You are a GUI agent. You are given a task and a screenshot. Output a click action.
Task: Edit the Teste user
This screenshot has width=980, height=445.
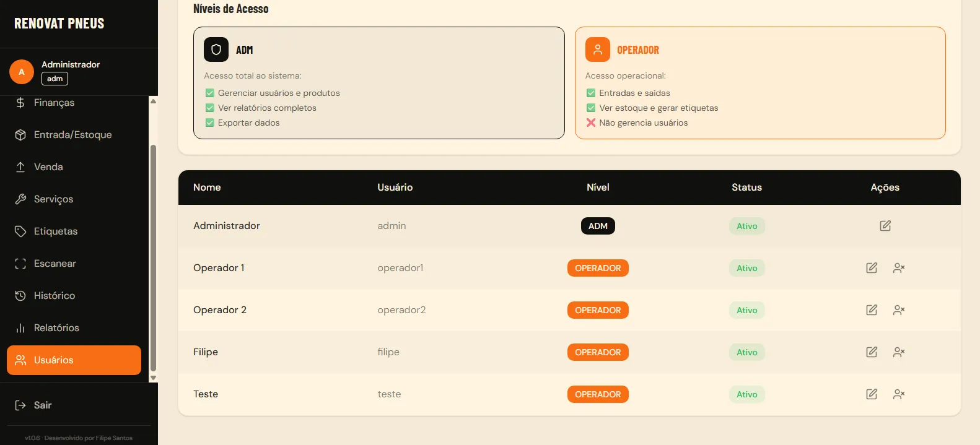coord(872,394)
